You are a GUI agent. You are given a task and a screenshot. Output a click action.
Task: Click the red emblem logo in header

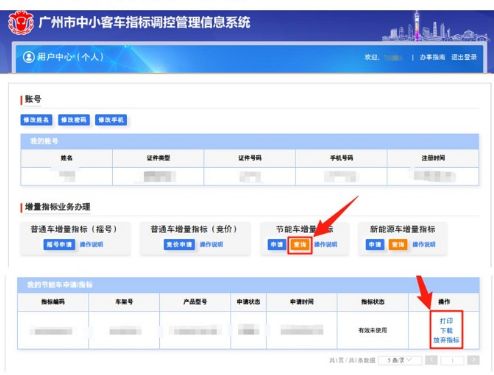[x=21, y=23]
